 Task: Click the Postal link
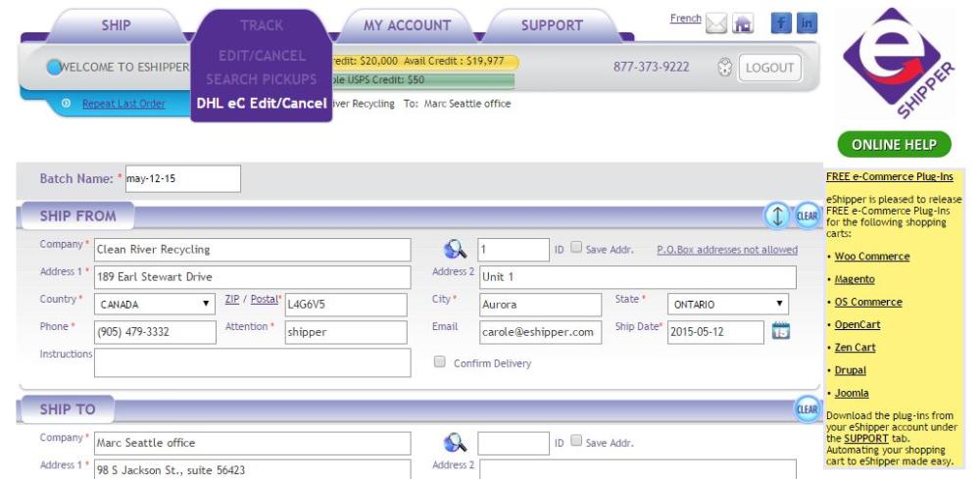(x=264, y=299)
